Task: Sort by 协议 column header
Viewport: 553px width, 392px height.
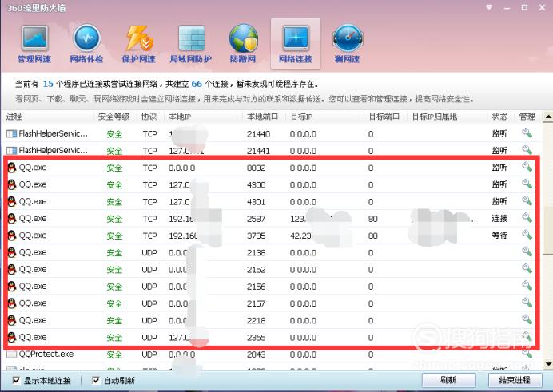Action: [x=149, y=117]
